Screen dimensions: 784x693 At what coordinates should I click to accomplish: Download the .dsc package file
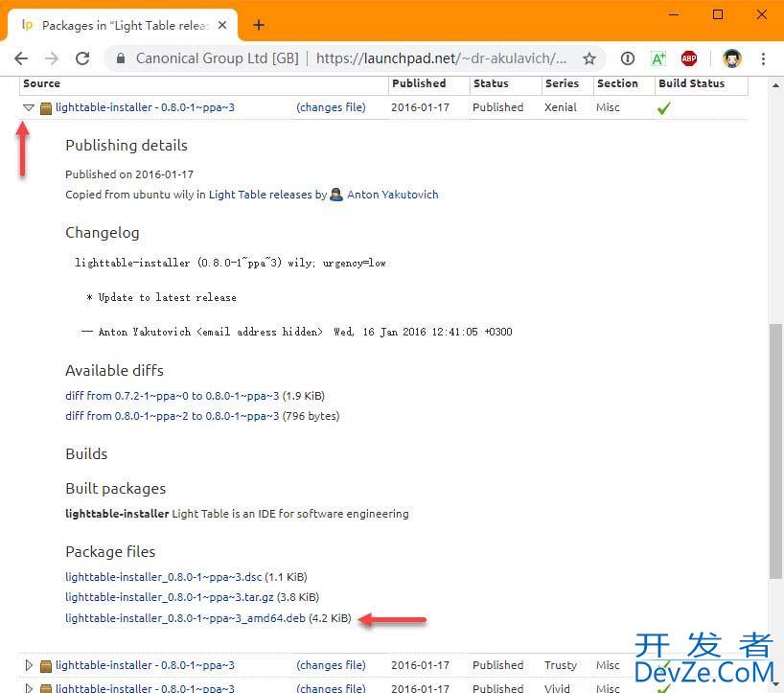(x=164, y=577)
